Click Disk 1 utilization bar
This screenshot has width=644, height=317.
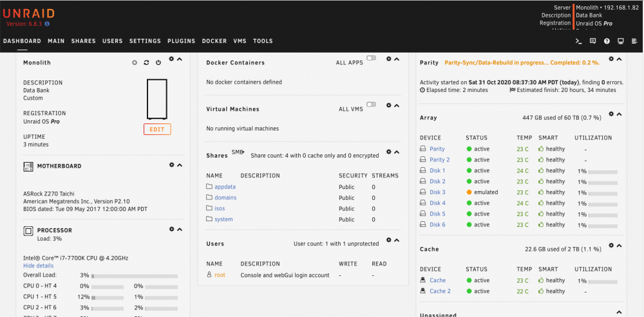click(x=603, y=172)
